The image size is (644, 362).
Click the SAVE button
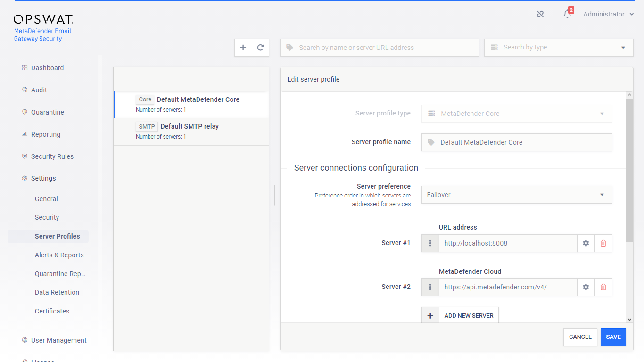tap(613, 337)
